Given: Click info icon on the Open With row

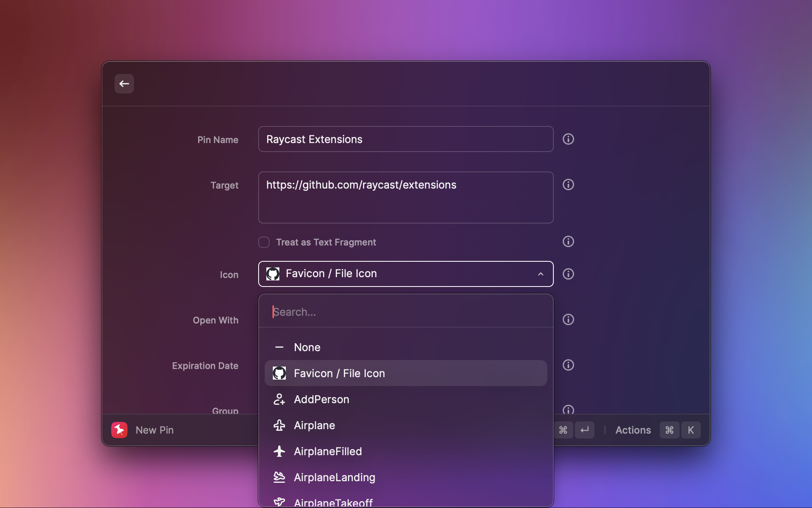Looking at the screenshot, I should tap(568, 319).
